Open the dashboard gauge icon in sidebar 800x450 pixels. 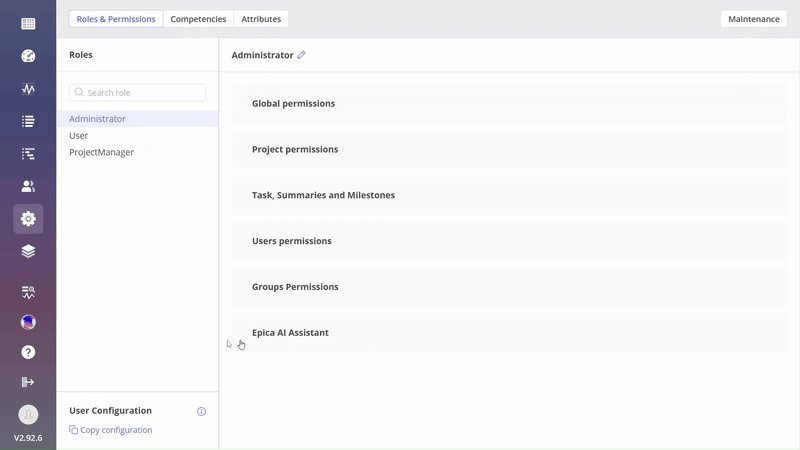point(28,56)
